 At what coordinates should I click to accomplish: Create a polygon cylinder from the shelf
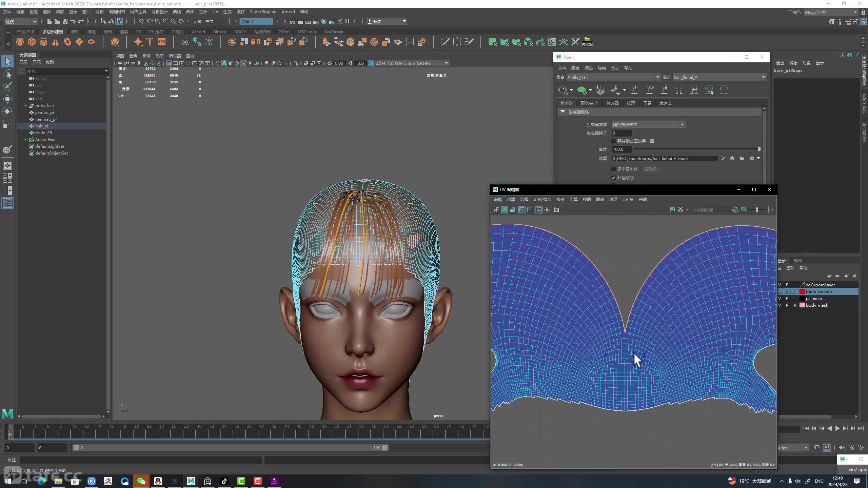[44, 42]
